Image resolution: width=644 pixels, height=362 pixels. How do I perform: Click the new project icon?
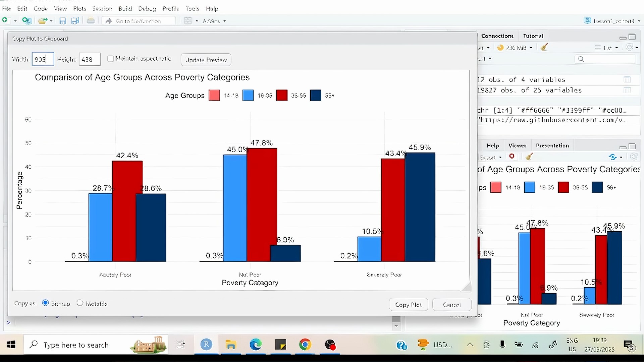point(27,21)
